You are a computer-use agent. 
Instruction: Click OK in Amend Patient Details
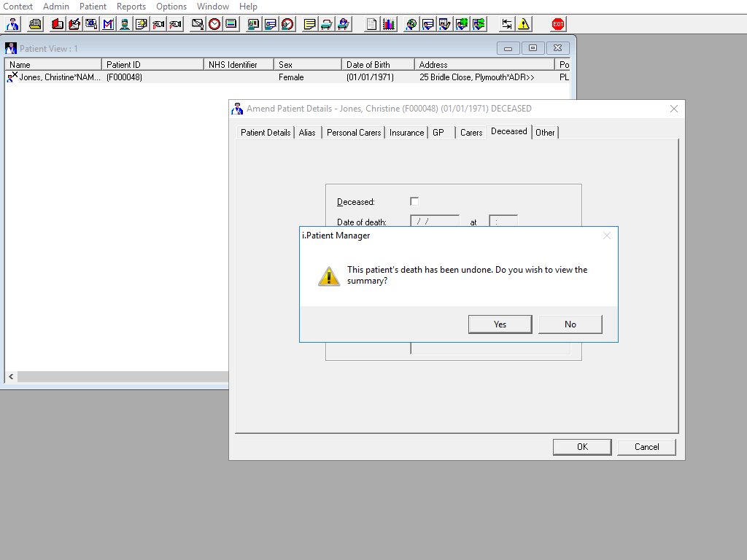coord(582,447)
